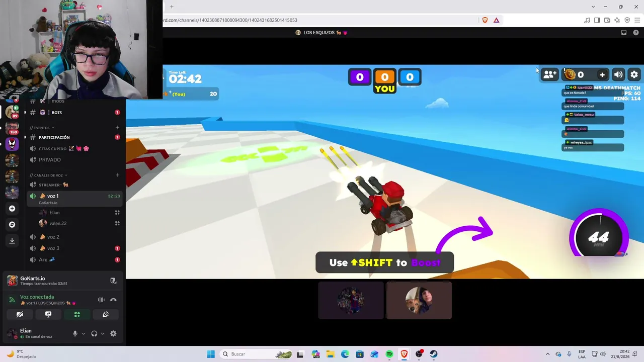Toggle the Brave sidebar panel icon
Viewport: 644px width, 362px height.
tap(597, 20)
